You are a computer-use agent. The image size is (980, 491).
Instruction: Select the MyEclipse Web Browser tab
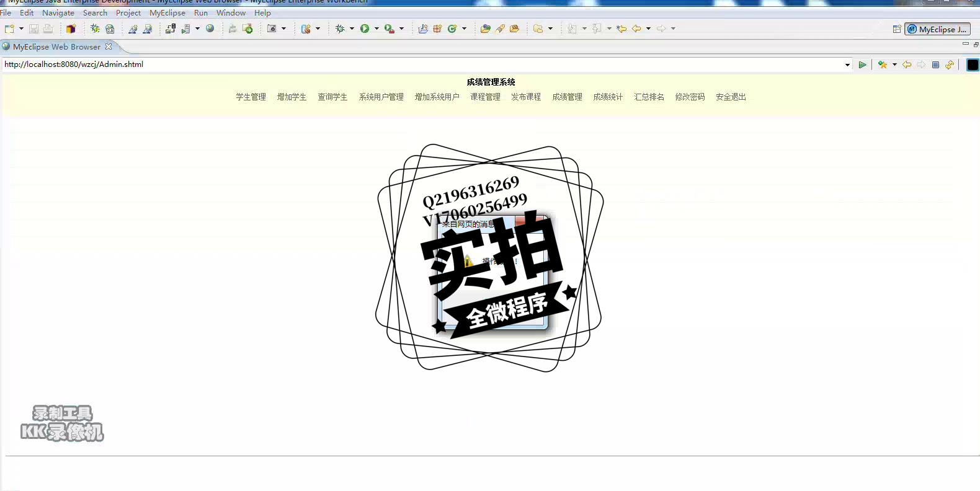point(56,46)
